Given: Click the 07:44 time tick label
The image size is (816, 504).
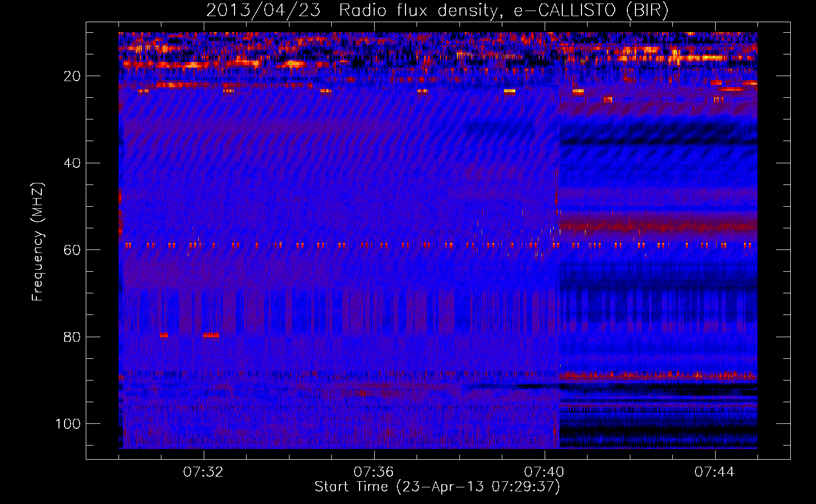Looking at the screenshot, I should [x=715, y=472].
